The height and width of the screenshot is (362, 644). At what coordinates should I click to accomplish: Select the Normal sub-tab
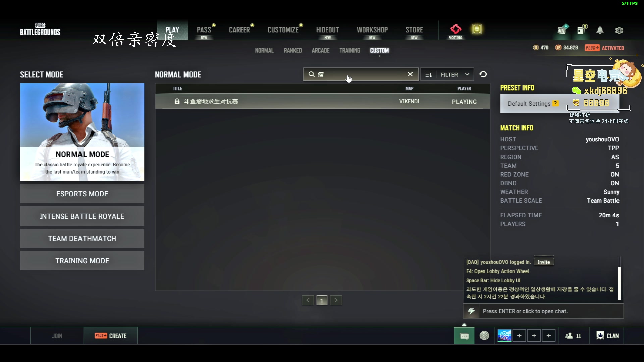tap(264, 51)
